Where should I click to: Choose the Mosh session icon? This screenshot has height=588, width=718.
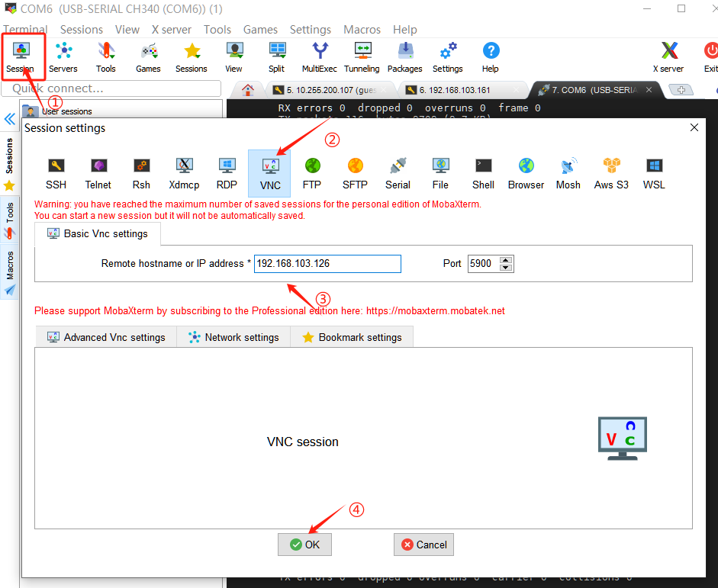click(568, 172)
